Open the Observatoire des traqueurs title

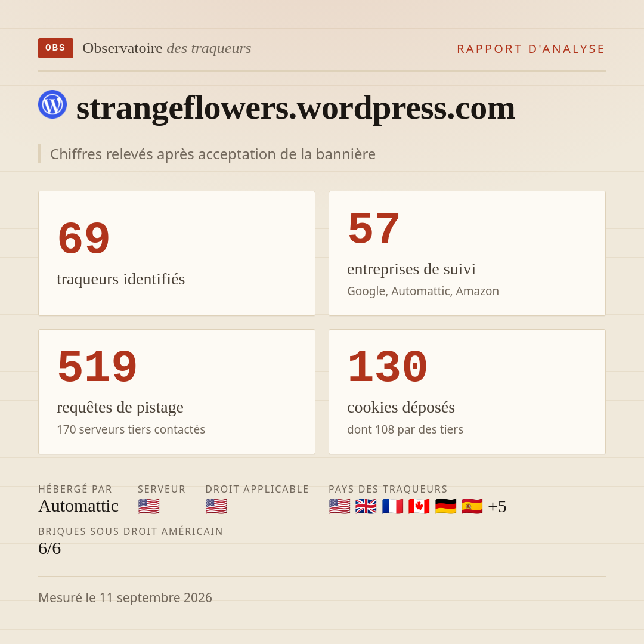(167, 48)
